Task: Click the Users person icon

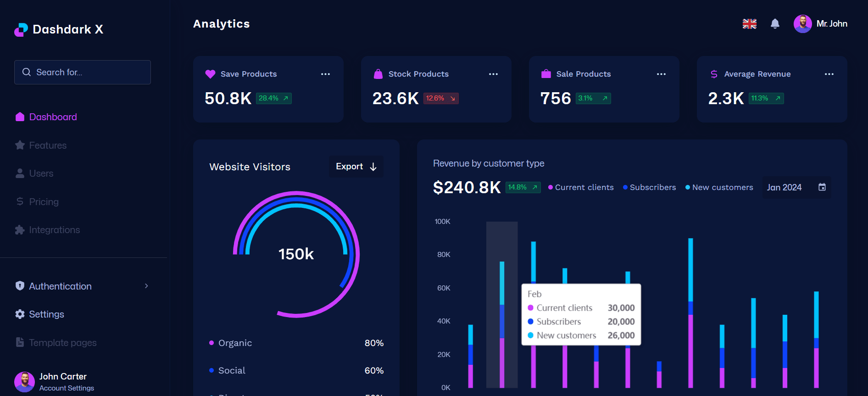Action: [x=20, y=173]
